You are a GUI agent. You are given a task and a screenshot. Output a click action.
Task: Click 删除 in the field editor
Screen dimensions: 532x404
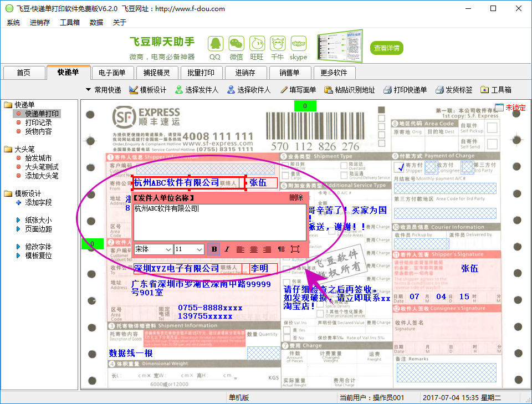pyautogui.click(x=296, y=197)
